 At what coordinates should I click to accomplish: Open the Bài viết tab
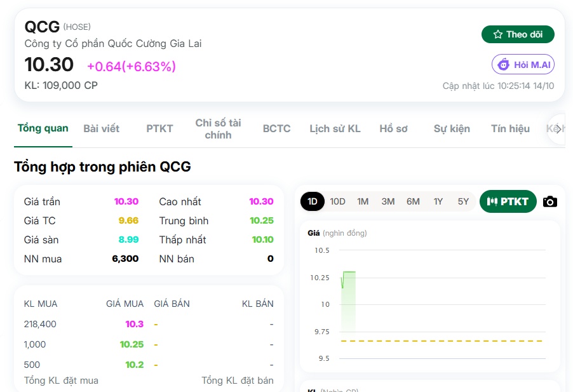(101, 128)
